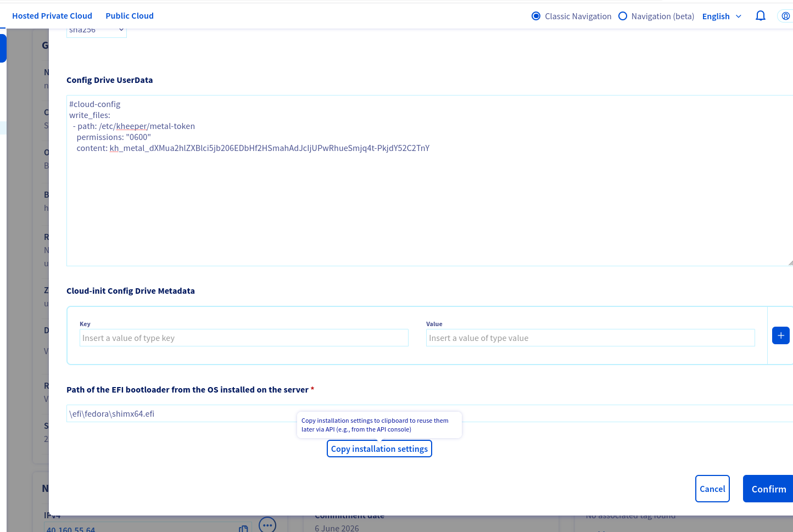Cancel the installation dialog

tap(712, 489)
